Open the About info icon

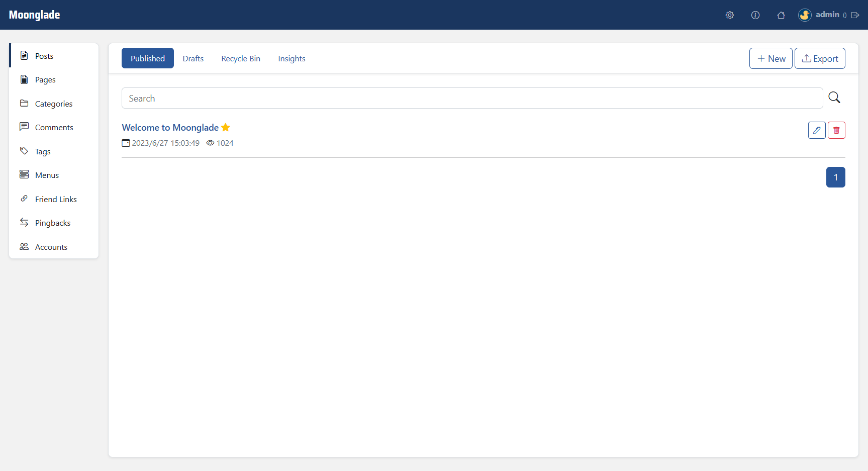pyautogui.click(x=755, y=15)
